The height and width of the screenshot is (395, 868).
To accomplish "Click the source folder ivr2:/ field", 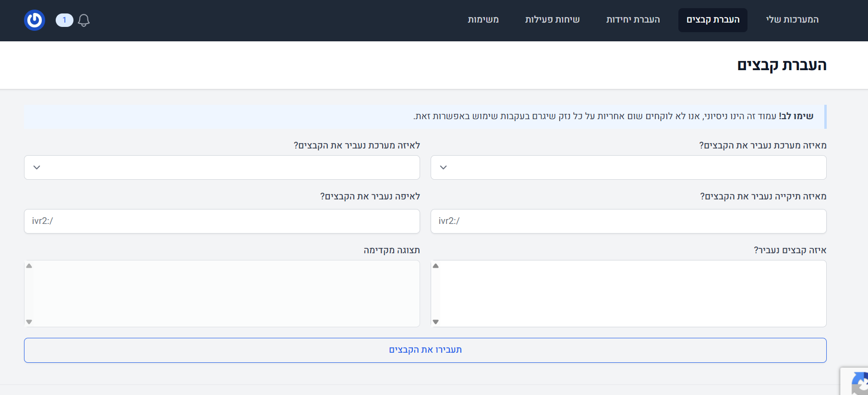I will coord(628,221).
